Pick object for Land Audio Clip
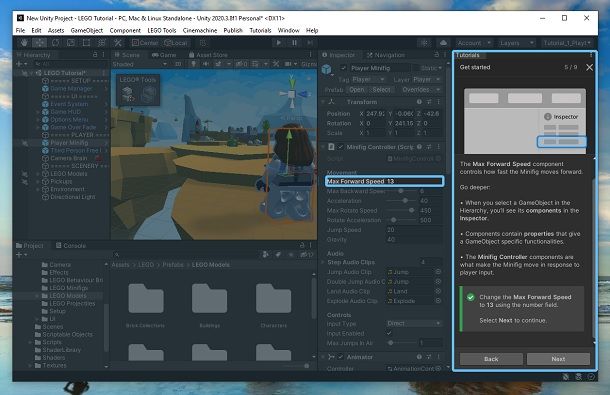Image resolution: width=610 pixels, height=395 pixels. [438, 291]
